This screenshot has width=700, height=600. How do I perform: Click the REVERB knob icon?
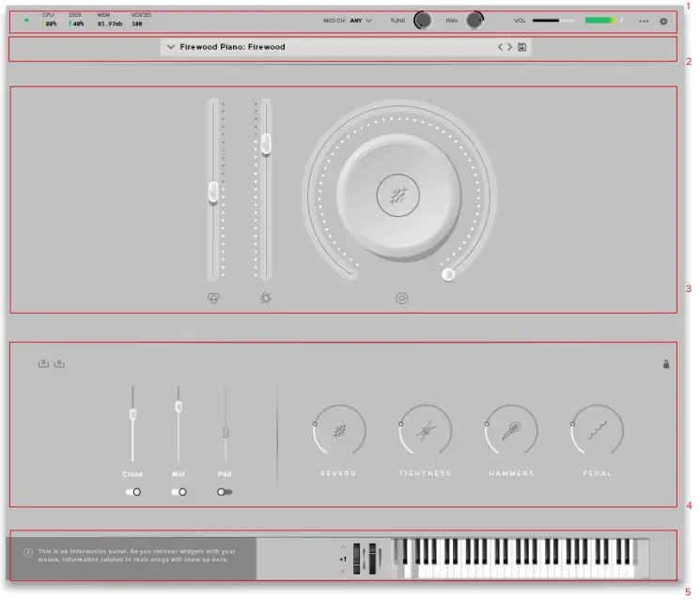coord(339,431)
